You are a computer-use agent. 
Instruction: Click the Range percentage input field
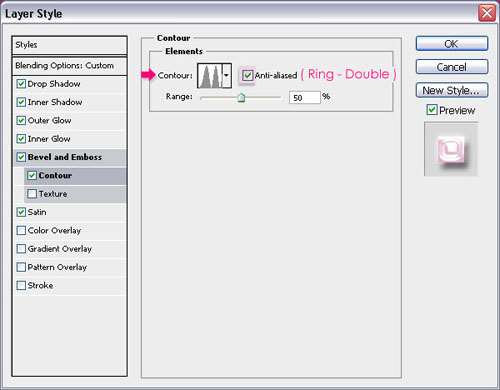305,97
